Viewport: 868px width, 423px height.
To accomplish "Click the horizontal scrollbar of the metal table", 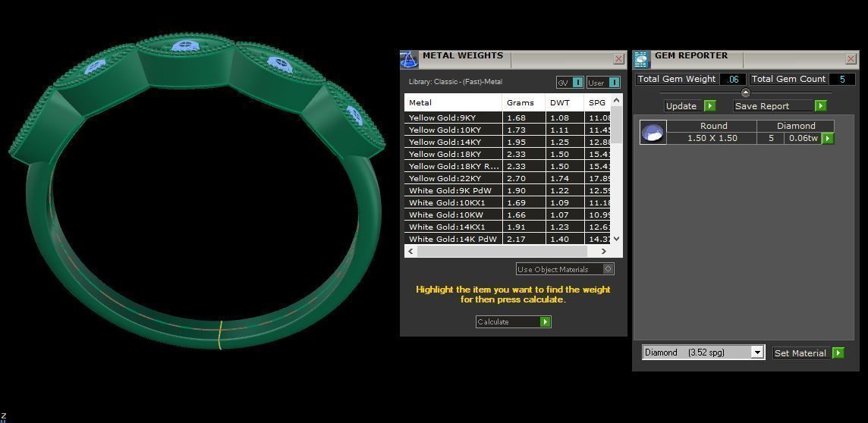I will [502, 251].
